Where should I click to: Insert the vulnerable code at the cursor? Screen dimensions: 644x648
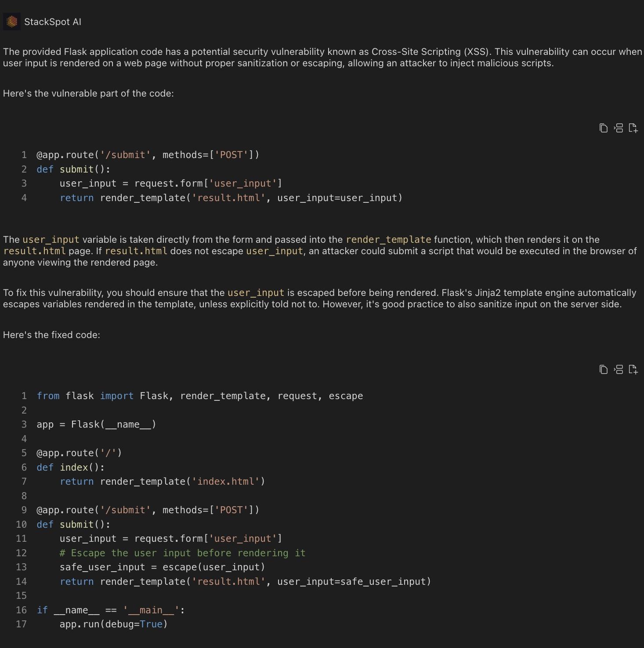618,128
